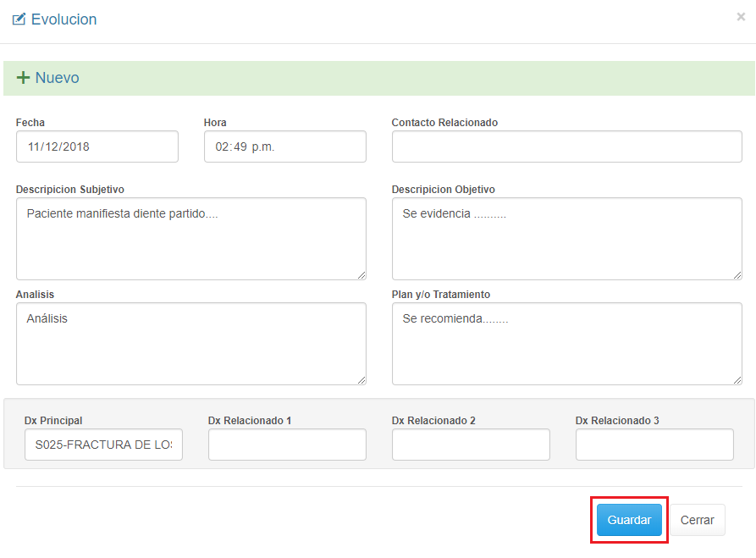Click the resize grip of Descripcion Objetivo textarea
756x558 pixels.
[x=737, y=275]
